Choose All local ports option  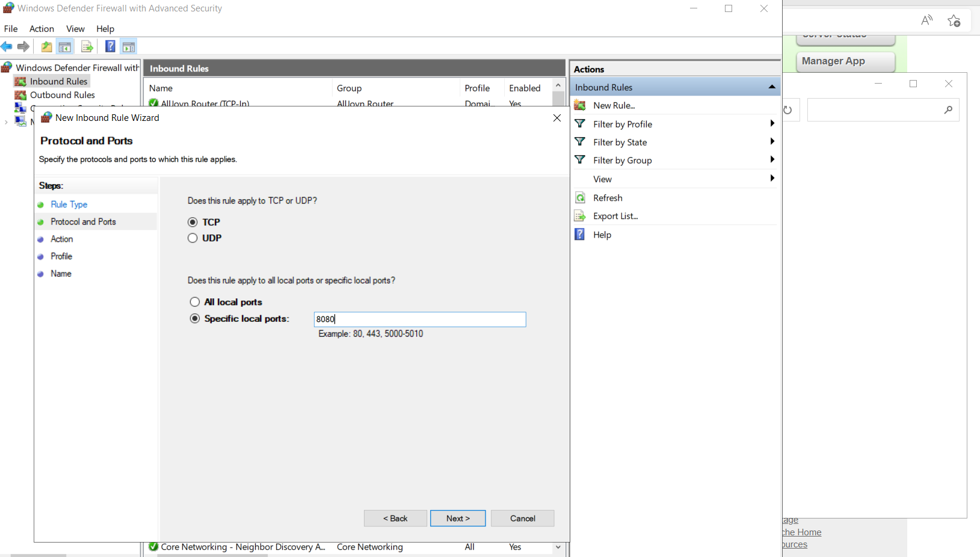pos(226,302)
